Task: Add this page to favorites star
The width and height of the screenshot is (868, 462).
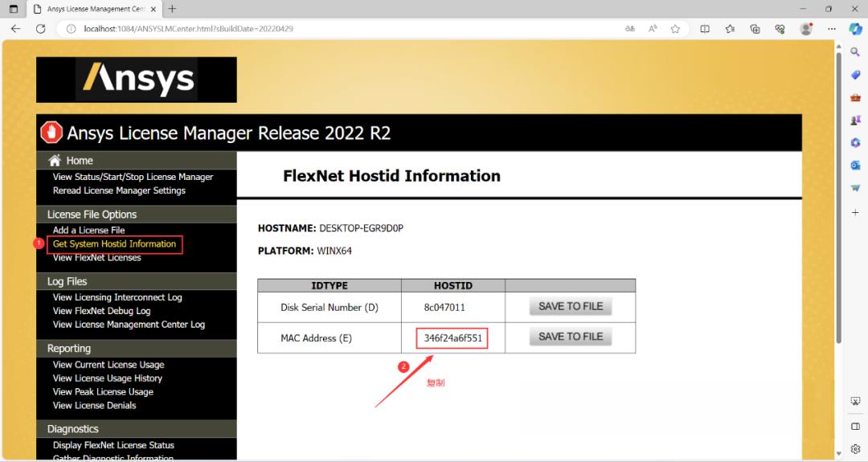Action: coord(675,29)
